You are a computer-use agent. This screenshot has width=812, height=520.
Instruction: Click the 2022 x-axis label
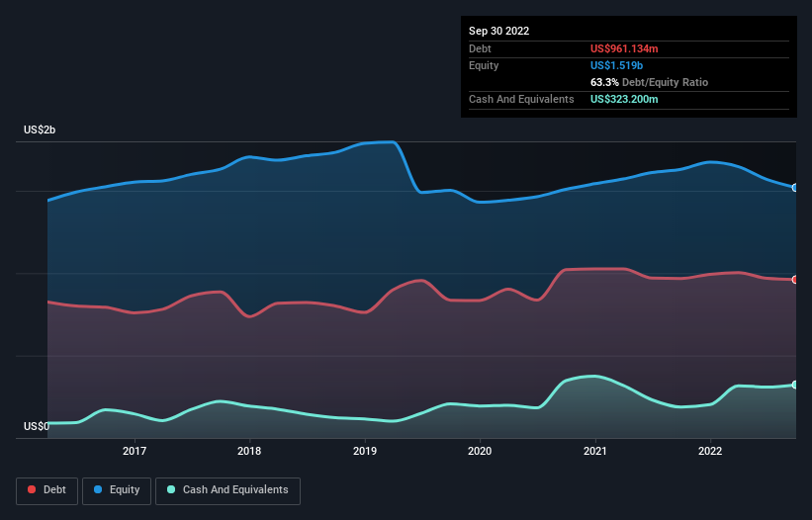[x=710, y=451]
